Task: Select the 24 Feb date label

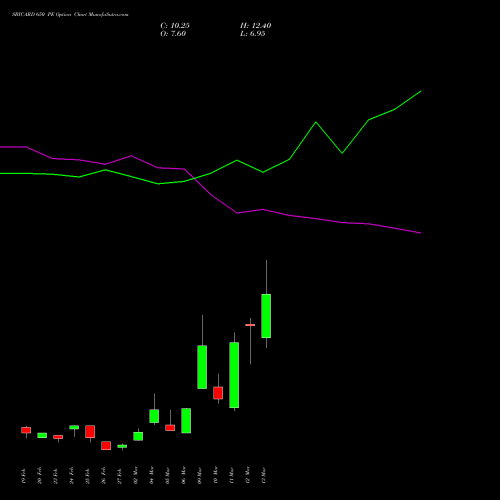Action: [x=72, y=476]
